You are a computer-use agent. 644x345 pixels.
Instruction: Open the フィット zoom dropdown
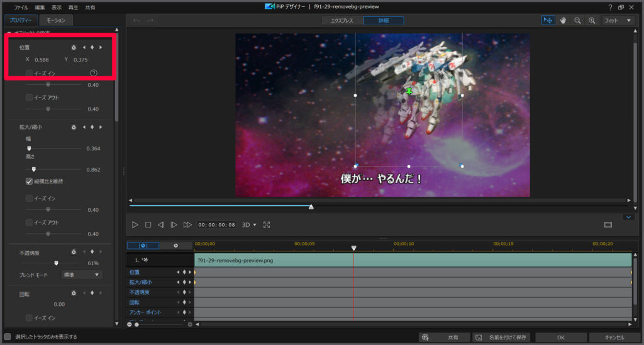pos(618,20)
